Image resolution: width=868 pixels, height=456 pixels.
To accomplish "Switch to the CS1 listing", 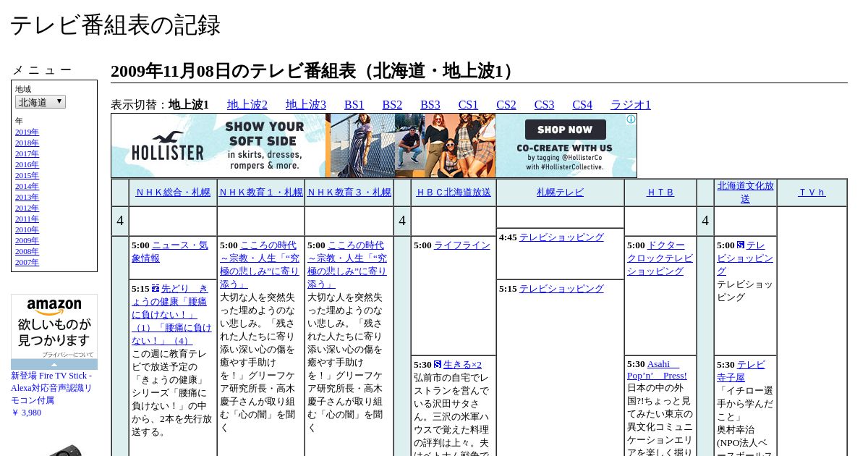I will pos(468,104).
